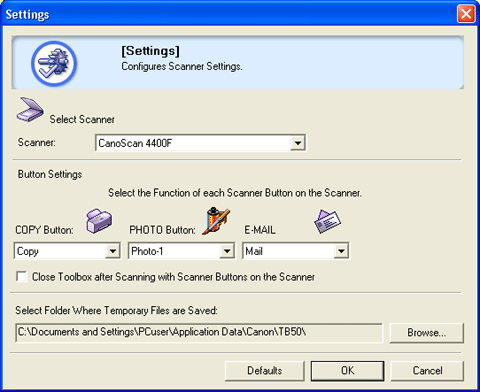Expand the E-MAIL function dropdown
480x392 pixels.
341,251
